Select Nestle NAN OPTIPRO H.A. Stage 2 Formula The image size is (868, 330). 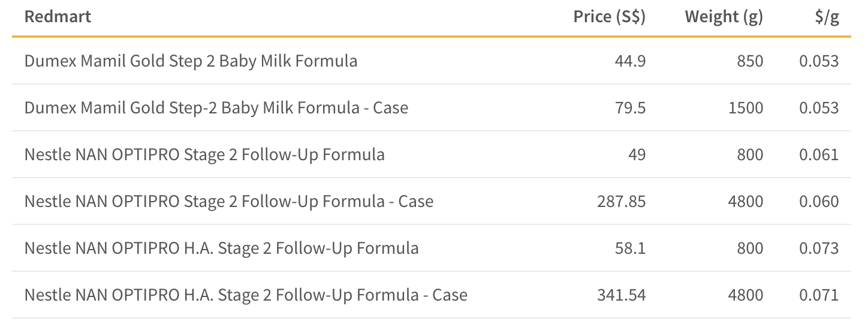click(x=222, y=248)
